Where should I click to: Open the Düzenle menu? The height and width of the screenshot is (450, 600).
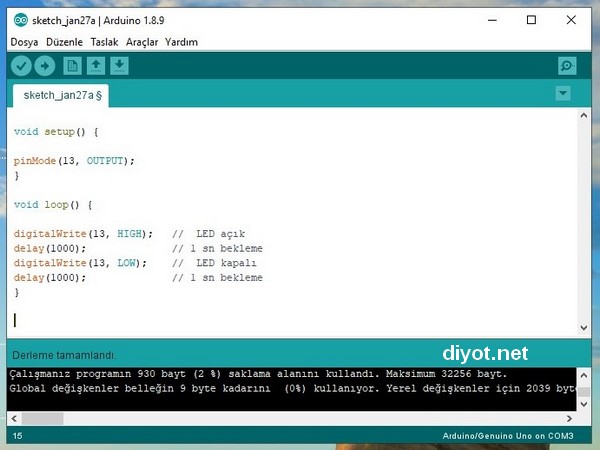tap(64, 42)
